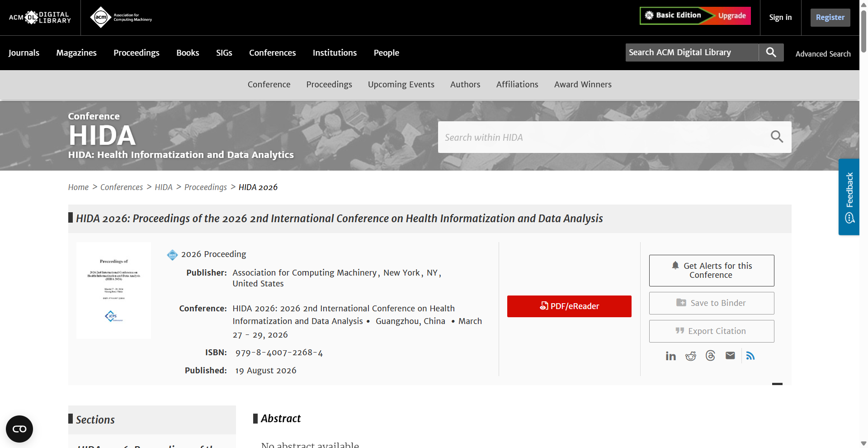
Task: Focus the Search ACM Digital Library field
Action: pos(692,52)
